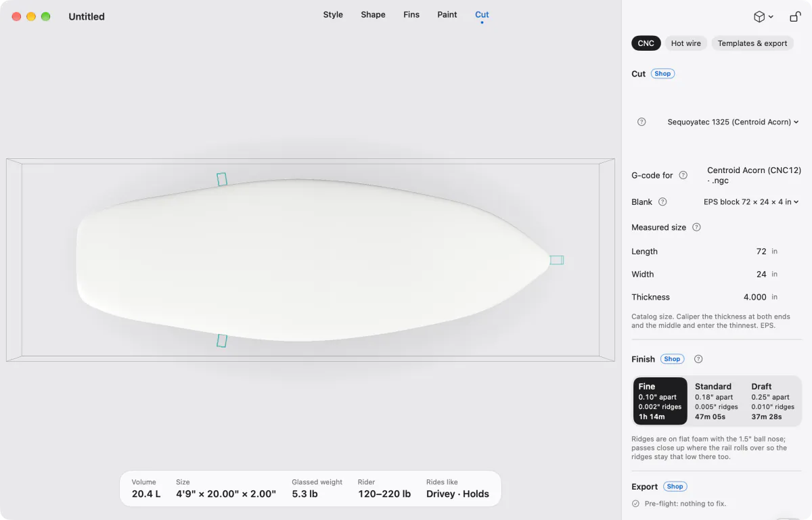Open the EPS block blank size dropdown
This screenshot has height=520, width=812.
pos(751,202)
